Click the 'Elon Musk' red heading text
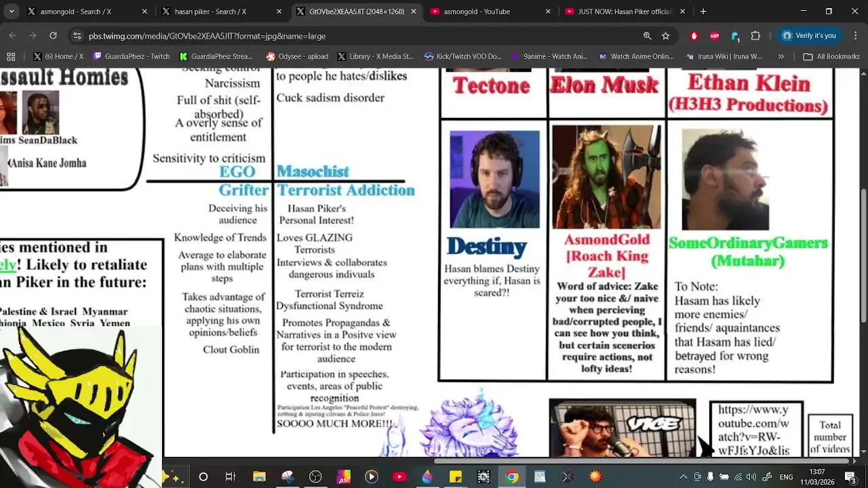Image resolution: width=868 pixels, height=488 pixels. point(604,85)
